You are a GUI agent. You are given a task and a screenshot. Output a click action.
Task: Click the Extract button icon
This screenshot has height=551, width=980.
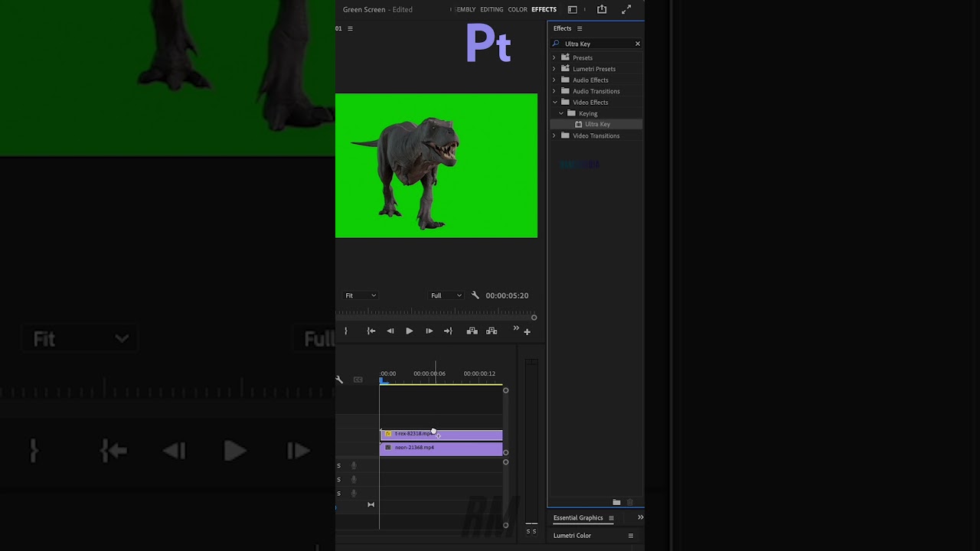[492, 331]
